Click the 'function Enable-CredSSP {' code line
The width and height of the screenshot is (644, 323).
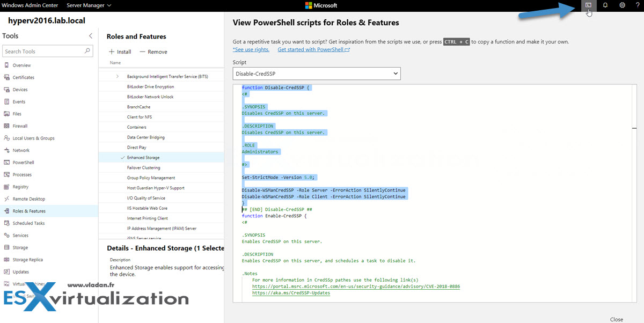(274, 216)
